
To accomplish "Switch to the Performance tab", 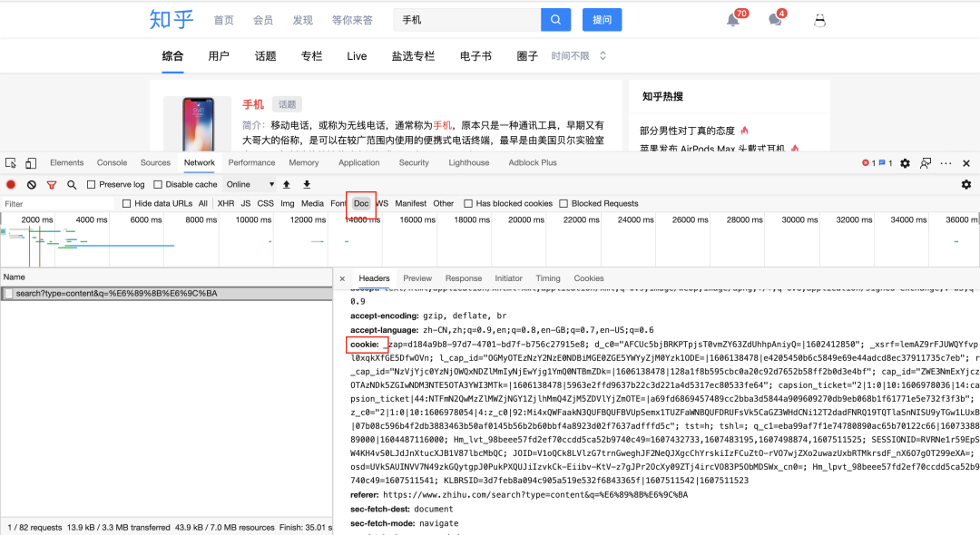I will (x=252, y=163).
